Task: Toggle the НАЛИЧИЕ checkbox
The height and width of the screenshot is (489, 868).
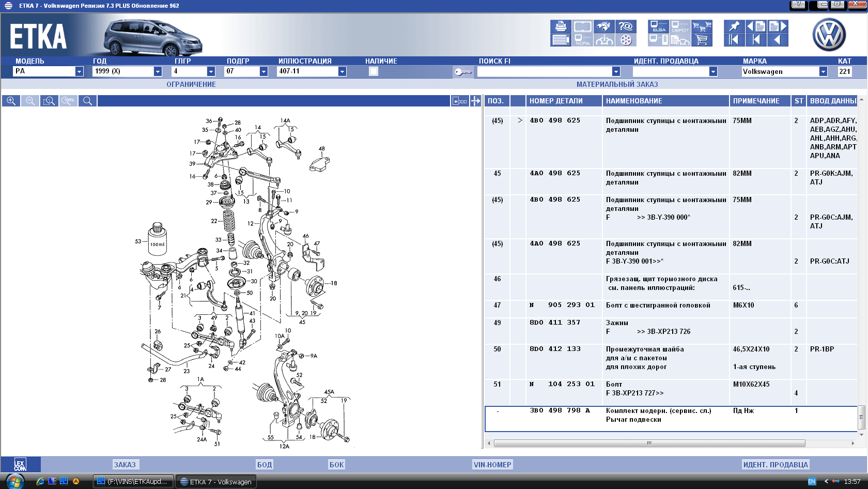Action: (x=374, y=71)
